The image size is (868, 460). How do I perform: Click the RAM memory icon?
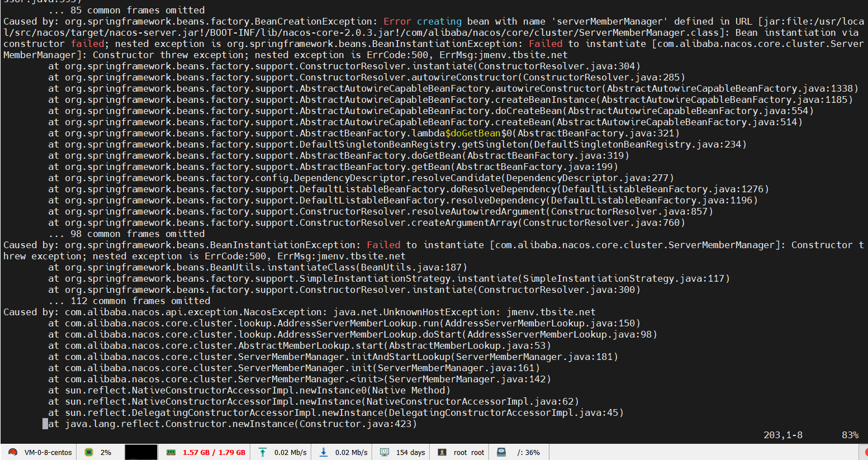(x=171, y=452)
